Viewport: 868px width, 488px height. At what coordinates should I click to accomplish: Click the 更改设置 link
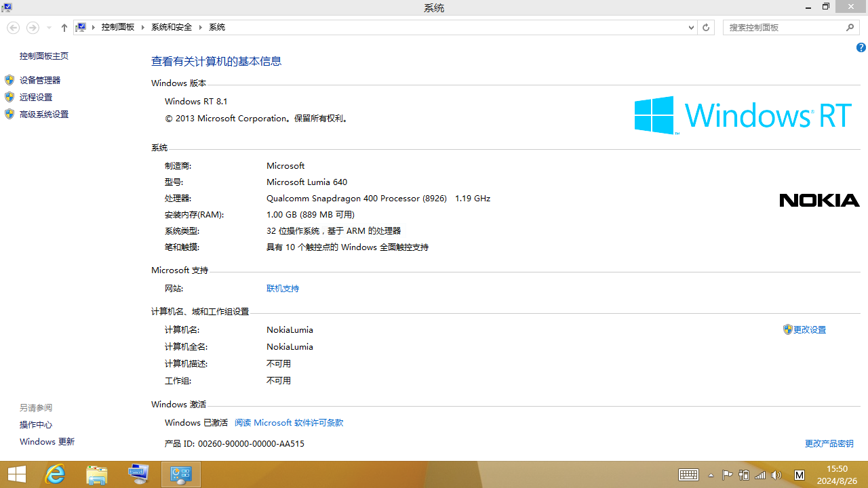pos(809,329)
